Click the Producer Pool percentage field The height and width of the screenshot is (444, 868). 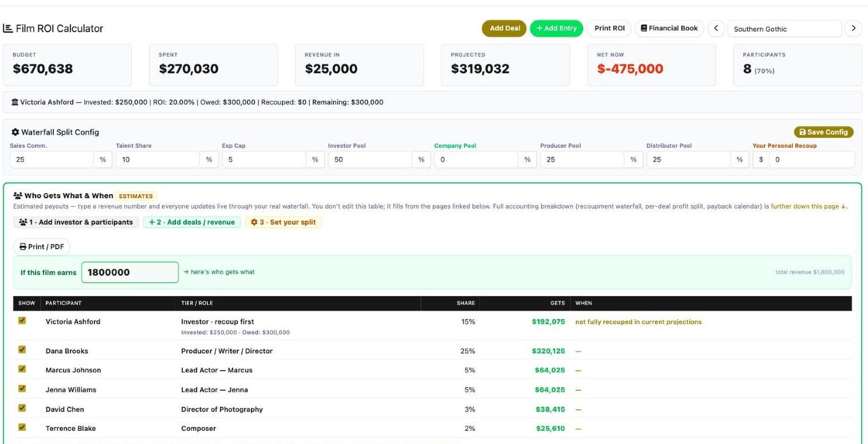click(x=582, y=160)
